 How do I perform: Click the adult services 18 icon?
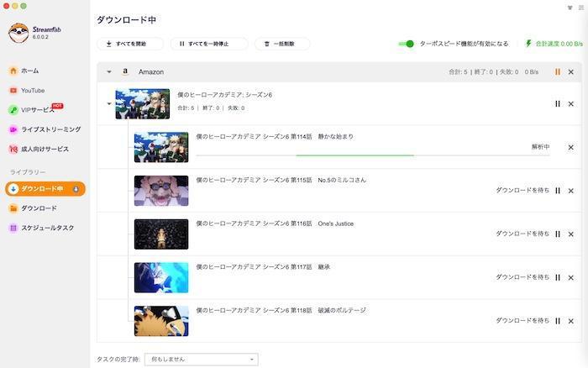point(13,149)
